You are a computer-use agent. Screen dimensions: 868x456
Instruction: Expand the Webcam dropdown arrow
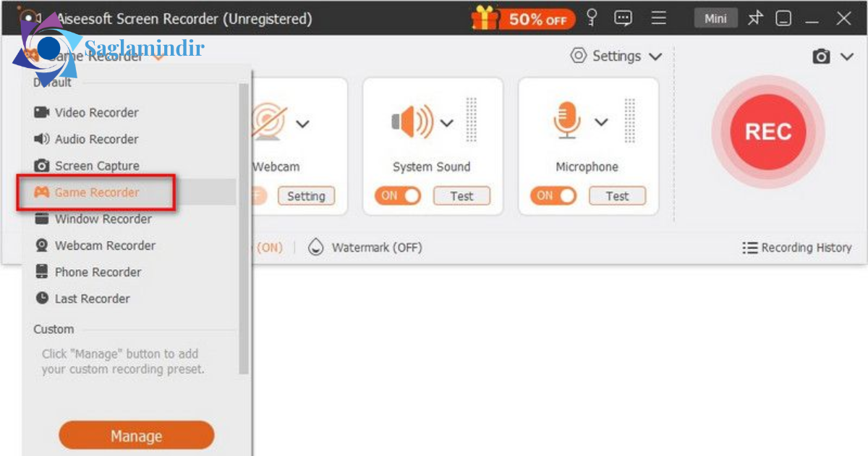coord(302,124)
